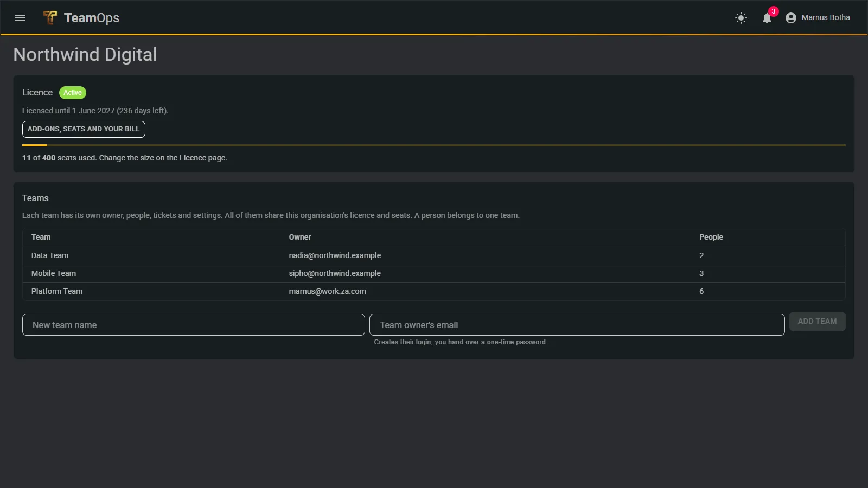Open the Data Team row
The width and height of the screenshot is (868, 488).
pos(434,256)
